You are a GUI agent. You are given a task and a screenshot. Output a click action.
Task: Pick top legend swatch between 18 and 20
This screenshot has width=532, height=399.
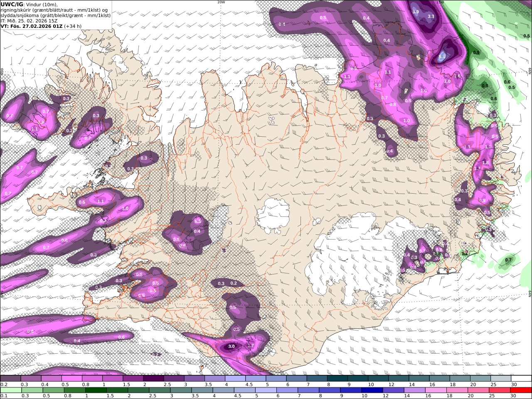[x=460, y=379]
